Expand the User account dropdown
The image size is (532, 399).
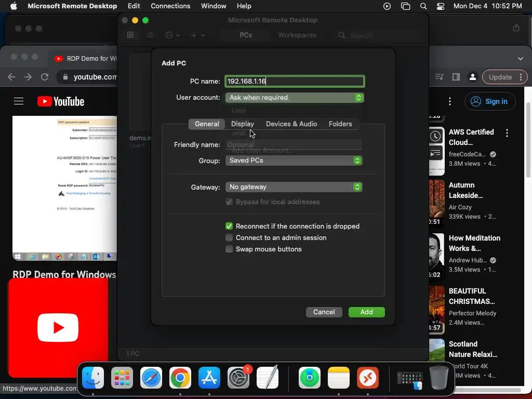click(x=295, y=98)
